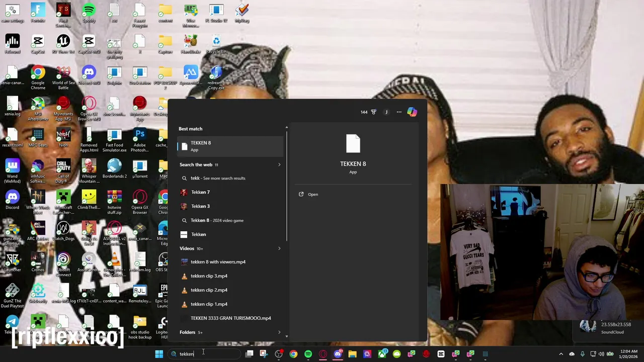
Task: Open Fortnite desktop shortcut
Action: coord(38,13)
